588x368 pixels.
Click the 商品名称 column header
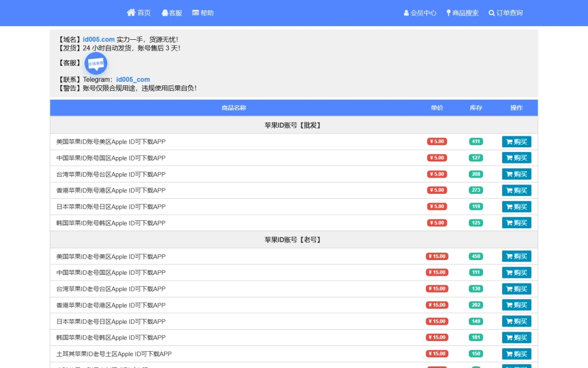[x=234, y=108]
